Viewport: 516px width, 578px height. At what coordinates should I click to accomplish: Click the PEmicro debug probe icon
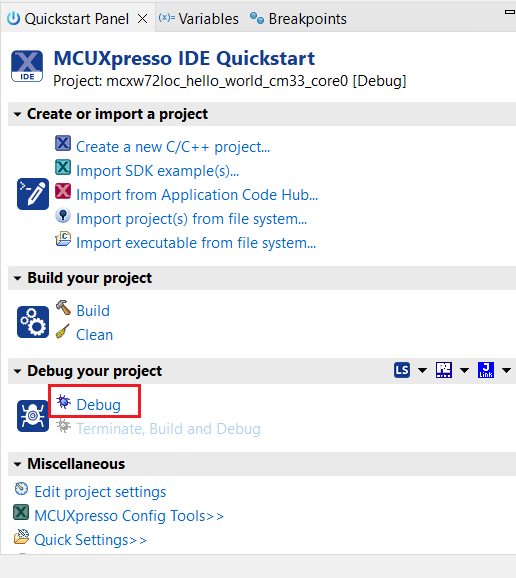[444, 370]
